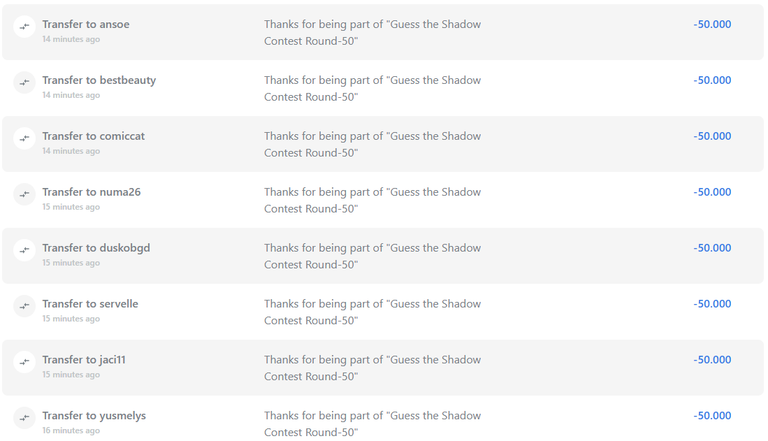Open the "Transfer to jaci11" entry
Image resolution: width=768 pixels, height=441 pixels.
click(x=84, y=360)
